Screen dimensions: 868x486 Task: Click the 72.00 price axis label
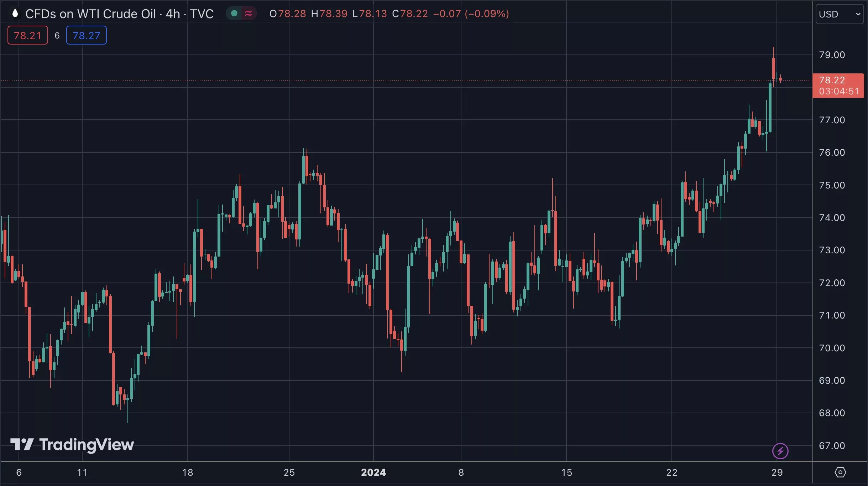click(x=832, y=283)
